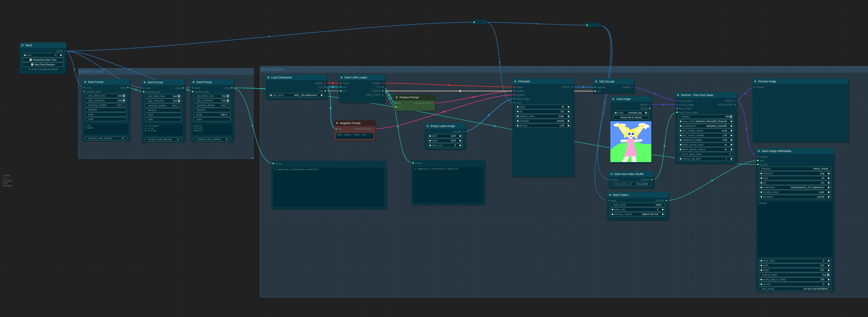
Task: Click the Generation group title
Action: coord(272,69)
